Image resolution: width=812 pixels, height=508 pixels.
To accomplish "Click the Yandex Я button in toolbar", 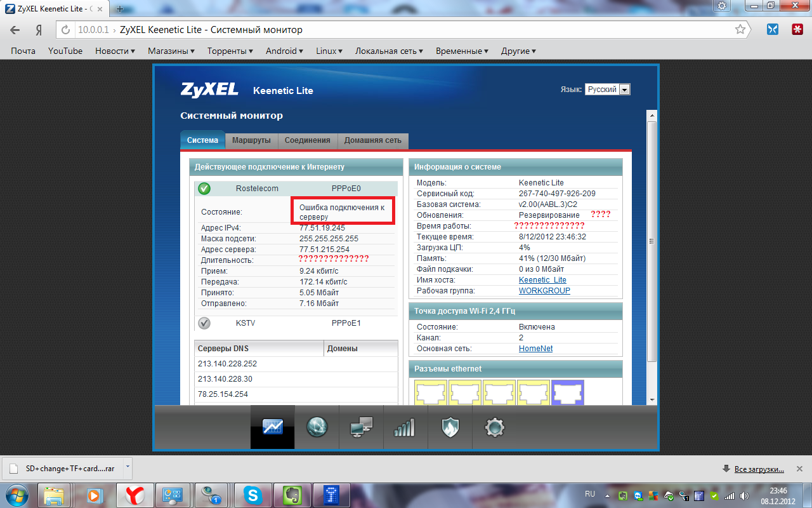I will point(39,30).
